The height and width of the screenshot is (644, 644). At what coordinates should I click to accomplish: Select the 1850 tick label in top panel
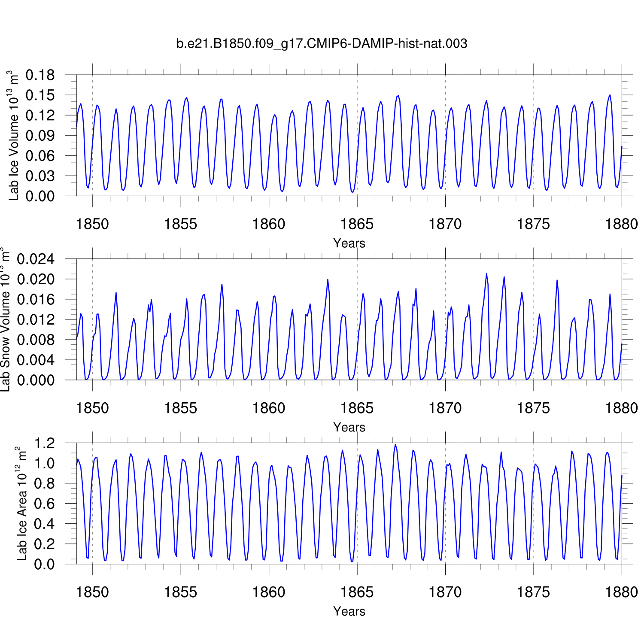(92, 224)
